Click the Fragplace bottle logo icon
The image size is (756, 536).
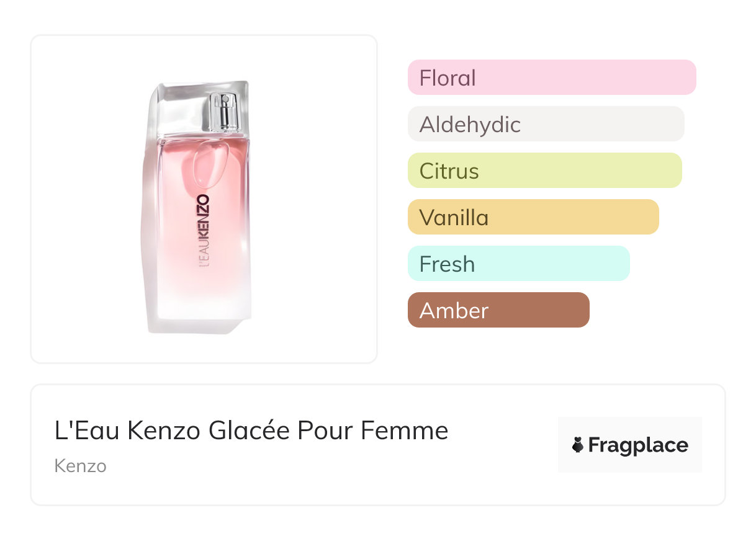[x=578, y=445]
